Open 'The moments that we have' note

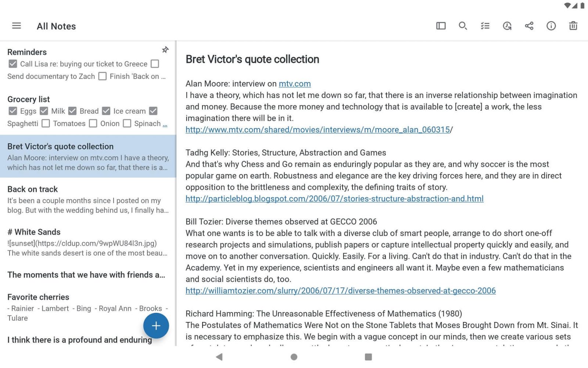coord(88,275)
